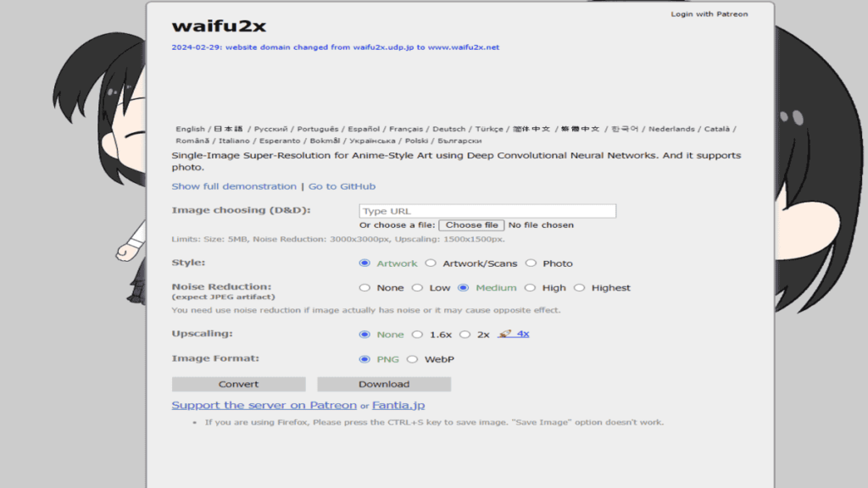This screenshot has height=488, width=868.
Task: Set noise reduction to Low
Action: [417, 288]
